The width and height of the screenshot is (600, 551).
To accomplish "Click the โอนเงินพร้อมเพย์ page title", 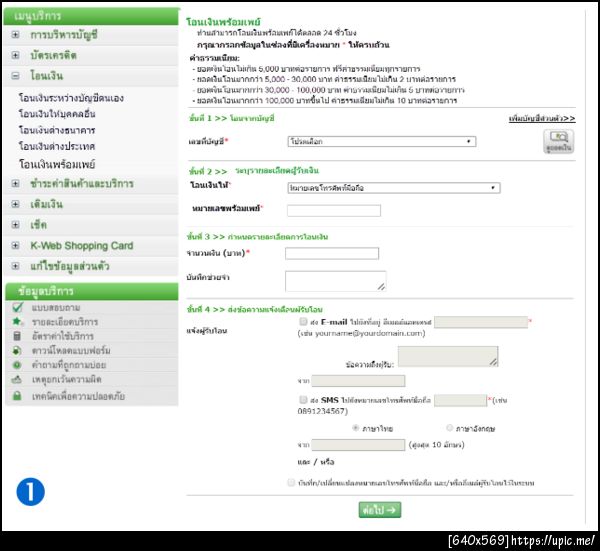I will pos(223,22).
